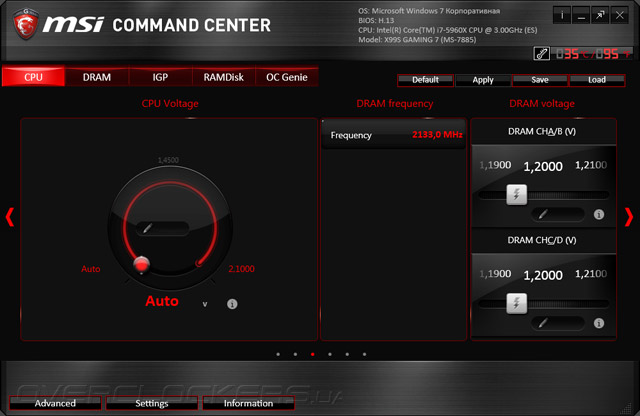This screenshot has width=640, height=416.
Task: Click the pencil edit field in CPU Voltage dial
Action: pos(162,228)
